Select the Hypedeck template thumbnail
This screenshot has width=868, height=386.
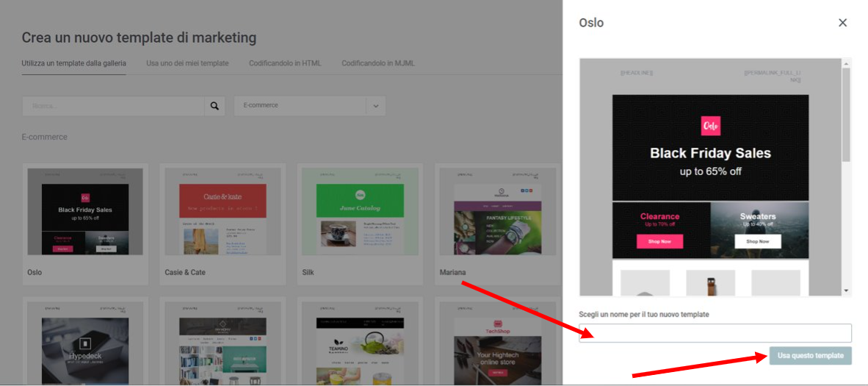85,343
